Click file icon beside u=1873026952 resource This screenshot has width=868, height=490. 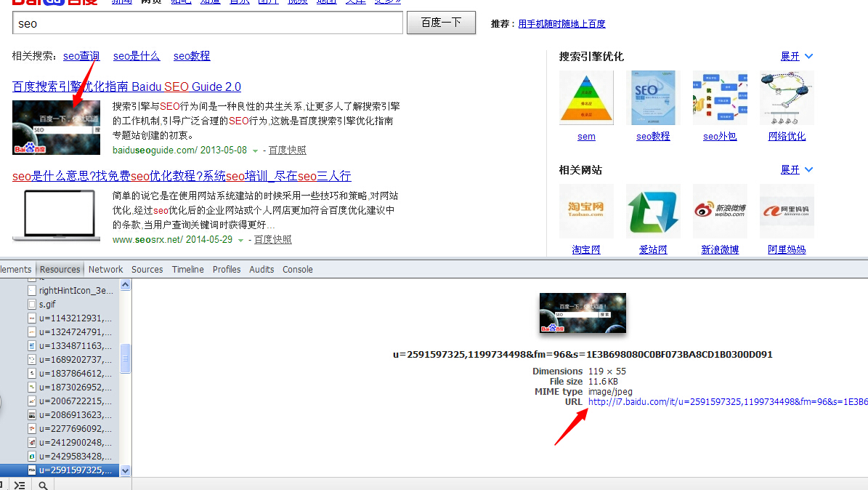point(31,387)
